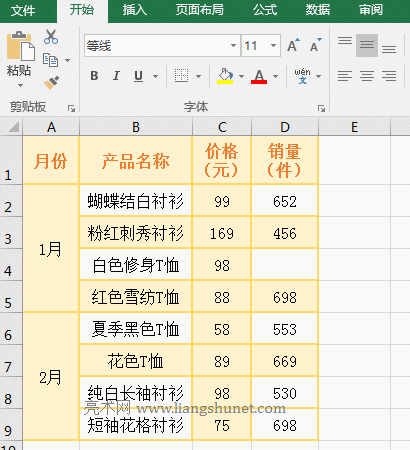The image size is (410, 450).
Task: Select row 9 header
Action: [11, 425]
